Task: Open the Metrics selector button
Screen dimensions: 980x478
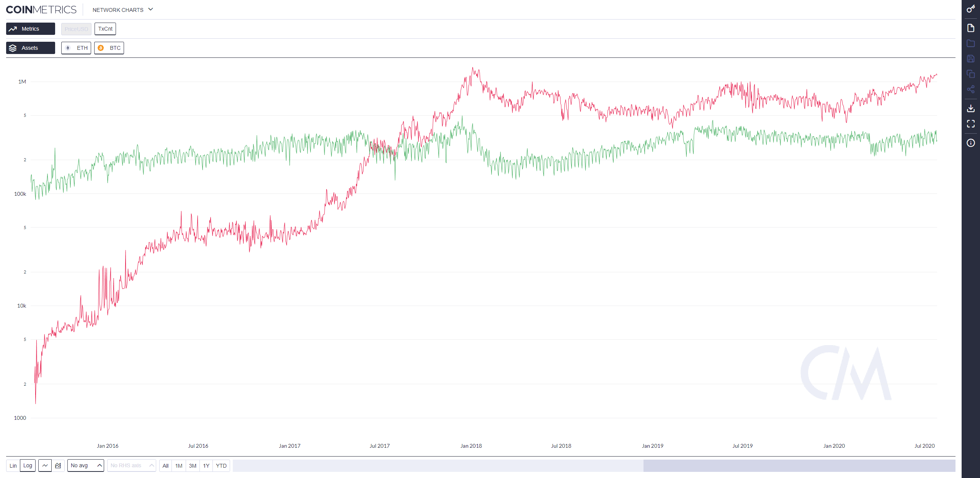Action: click(x=31, y=29)
